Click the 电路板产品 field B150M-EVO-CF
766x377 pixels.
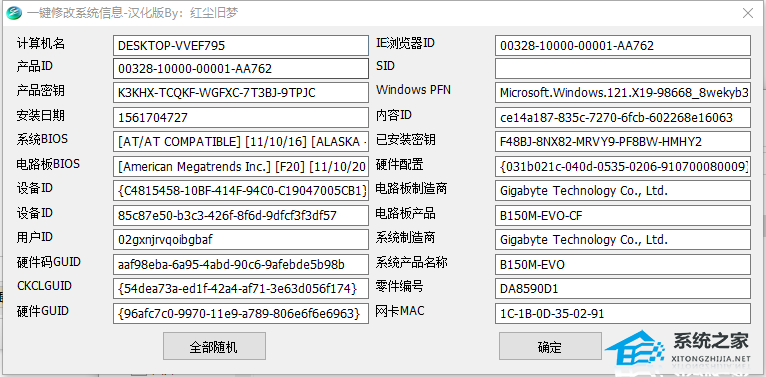[623, 215]
